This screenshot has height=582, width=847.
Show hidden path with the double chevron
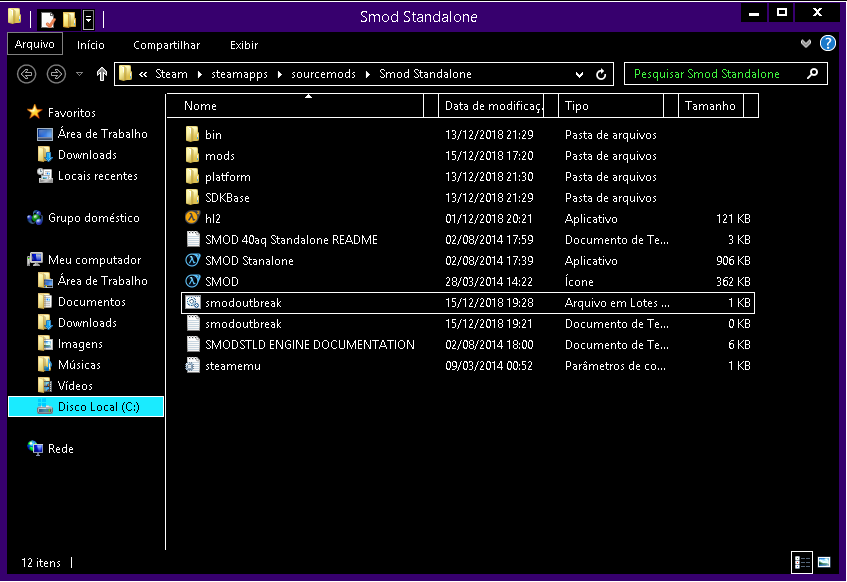coord(143,74)
